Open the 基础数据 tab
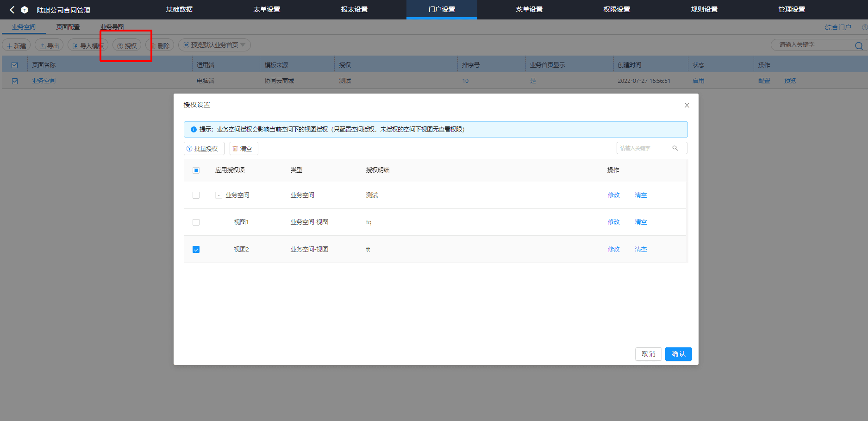The width and height of the screenshot is (868, 421). point(180,9)
